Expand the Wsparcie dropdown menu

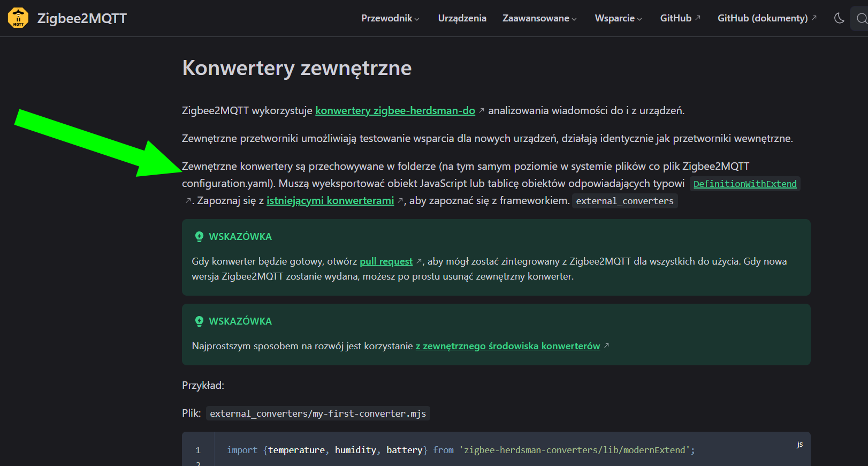(x=618, y=18)
